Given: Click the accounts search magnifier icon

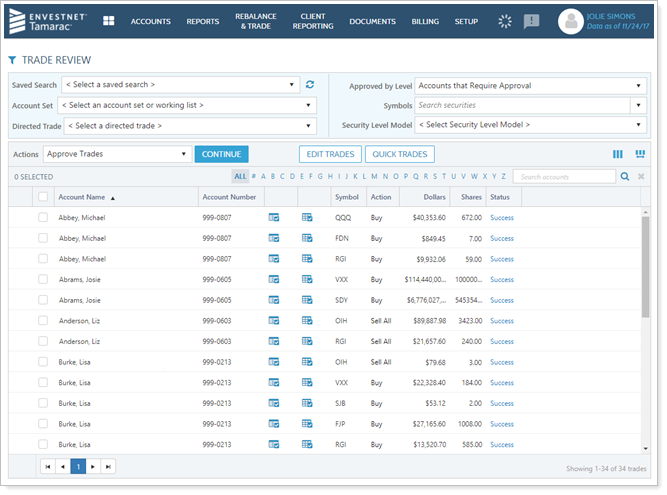Looking at the screenshot, I should click(625, 177).
